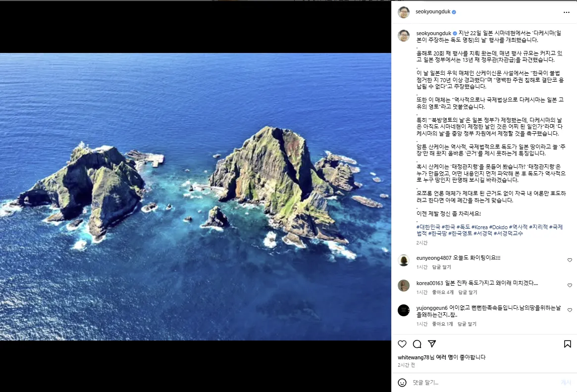Viewport: 577px width, 392px height.
Task: Open the three-dots more options menu
Action: coord(566,12)
